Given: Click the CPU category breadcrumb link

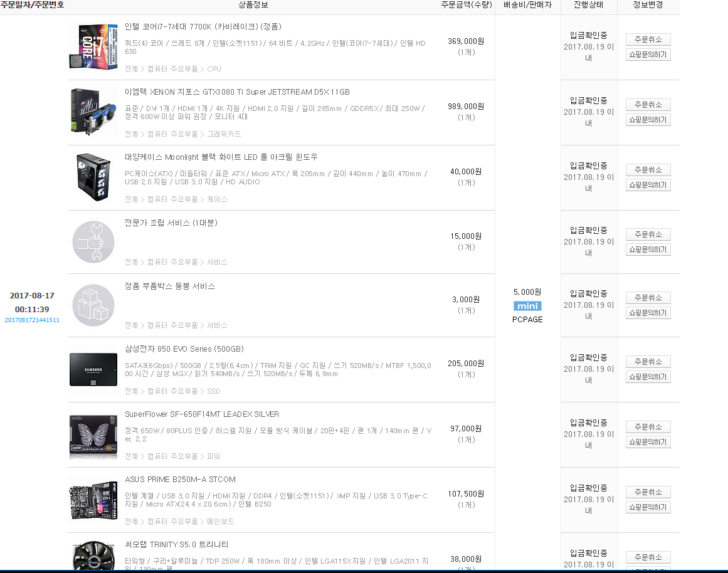Looking at the screenshot, I should pyautogui.click(x=214, y=69).
